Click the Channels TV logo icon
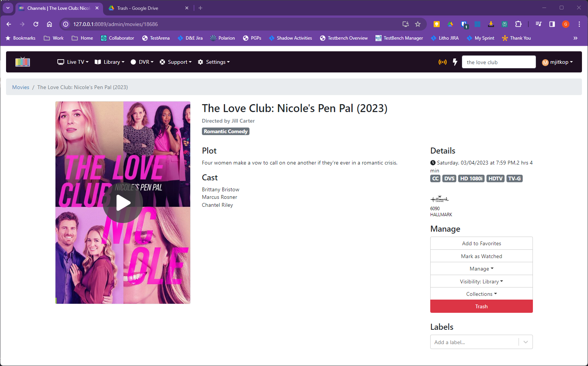Image resolution: width=588 pixels, height=366 pixels. pos(23,62)
